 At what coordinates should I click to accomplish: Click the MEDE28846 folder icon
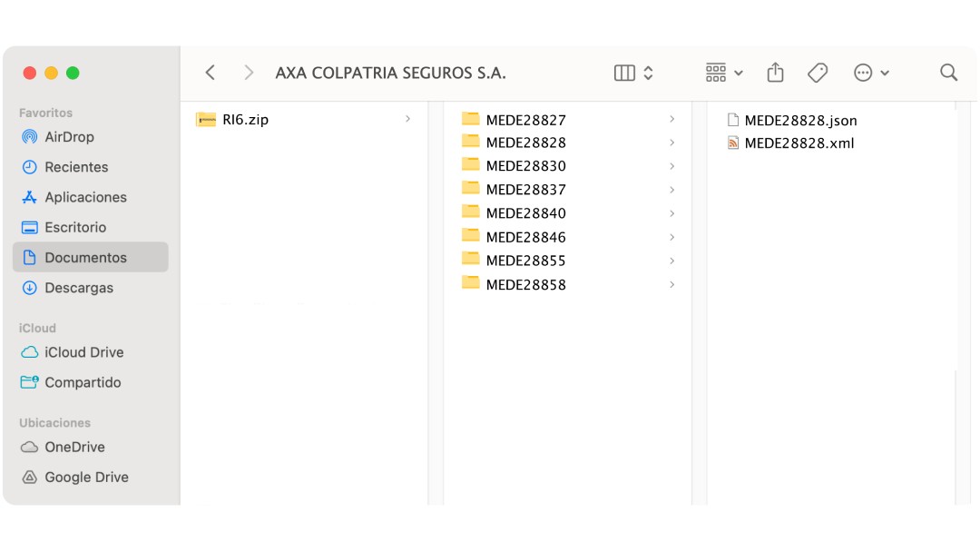click(x=471, y=236)
